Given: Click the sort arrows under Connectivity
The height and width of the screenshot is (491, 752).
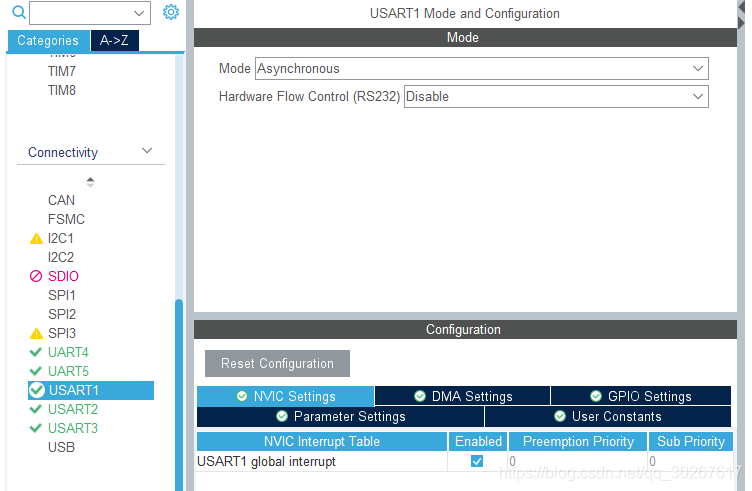Looking at the screenshot, I should (90, 182).
